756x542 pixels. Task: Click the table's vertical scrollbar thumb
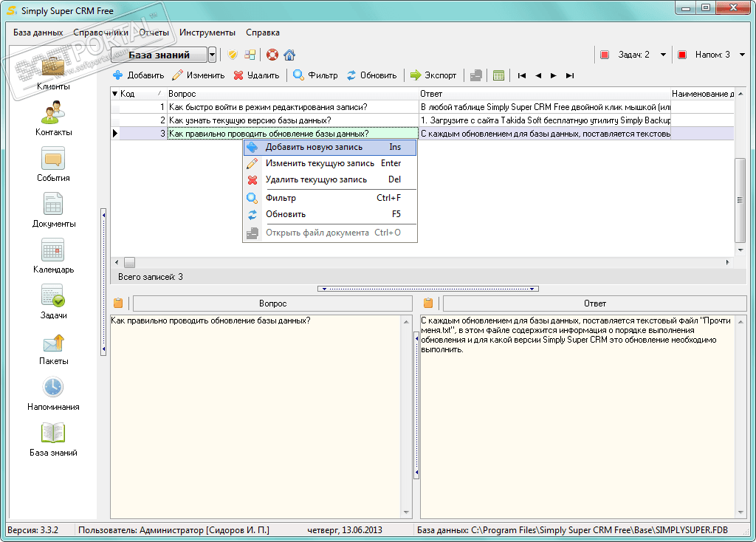[740, 200]
